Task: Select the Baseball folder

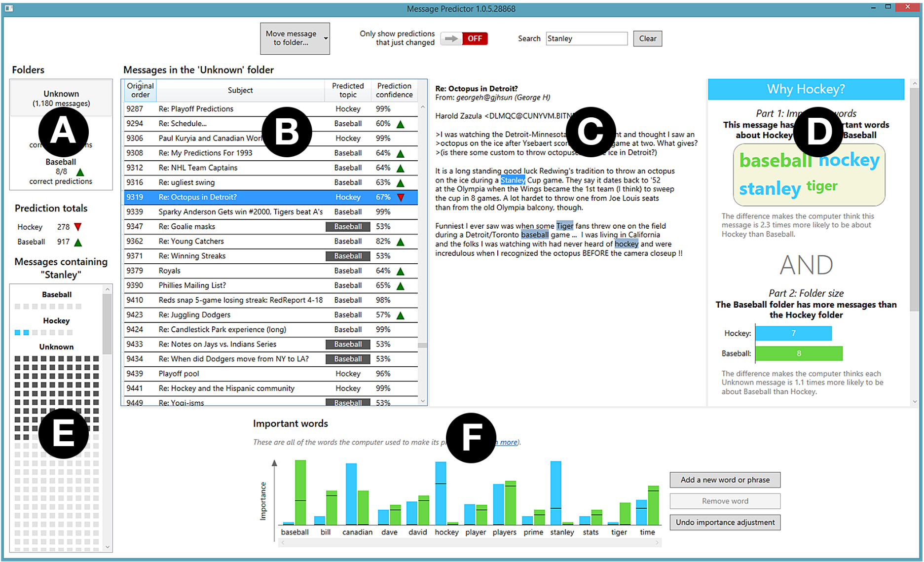Action: pos(61,171)
